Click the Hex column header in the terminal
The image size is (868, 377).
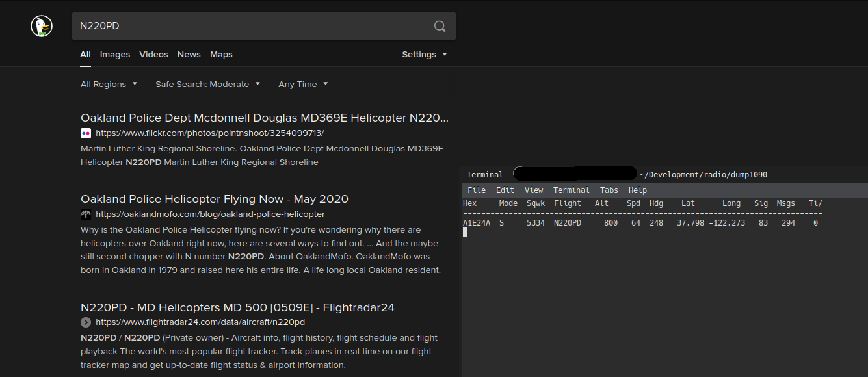pyautogui.click(x=470, y=203)
